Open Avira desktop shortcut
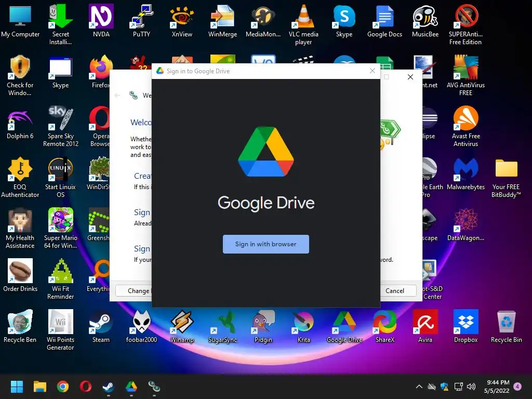 point(425,326)
